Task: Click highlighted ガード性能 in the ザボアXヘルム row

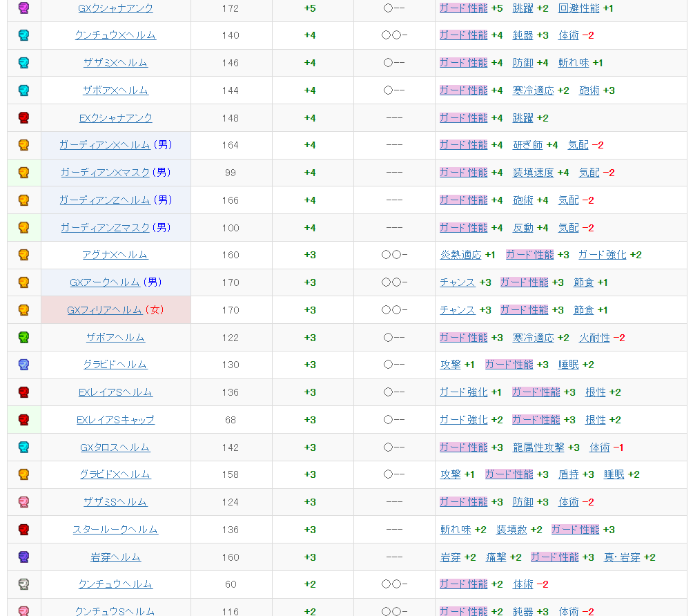Action: click(x=463, y=90)
